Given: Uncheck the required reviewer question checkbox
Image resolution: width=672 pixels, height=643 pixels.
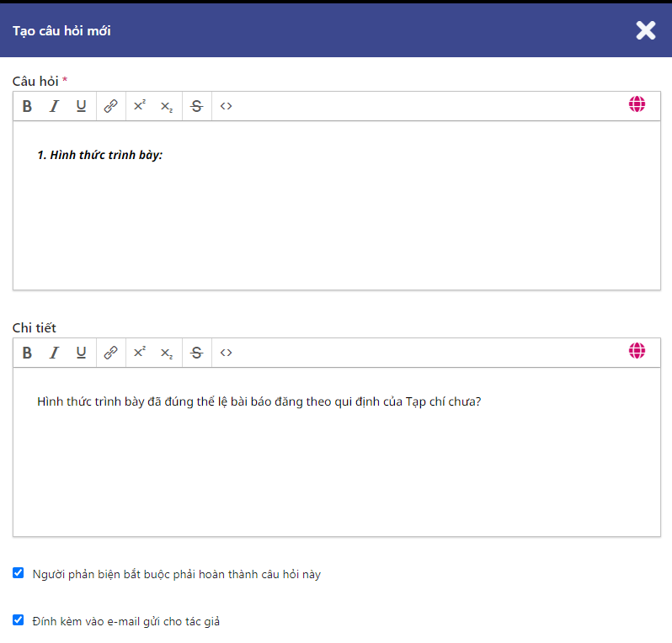Looking at the screenshot, I should coord(19,573).
